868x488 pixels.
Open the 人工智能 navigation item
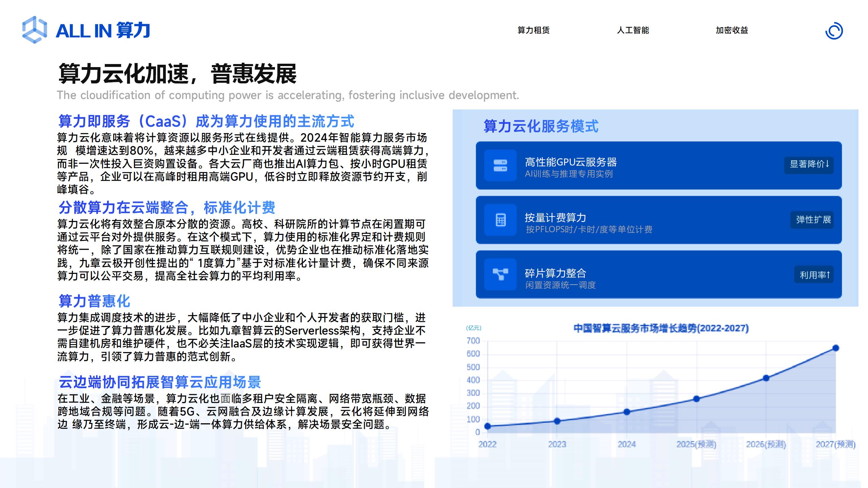coord(633,30)
